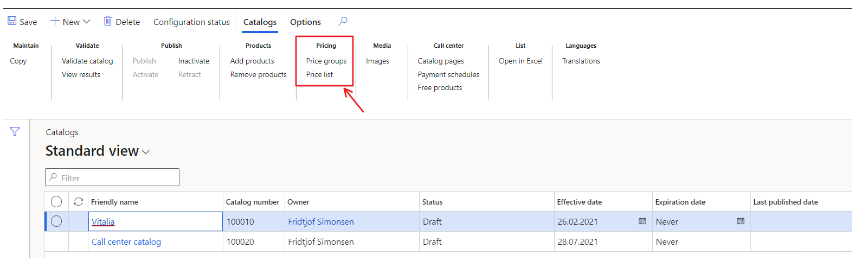The image size is (868, 261).
Task: Open Price groups under Pricing
Action: coord(326,61)
